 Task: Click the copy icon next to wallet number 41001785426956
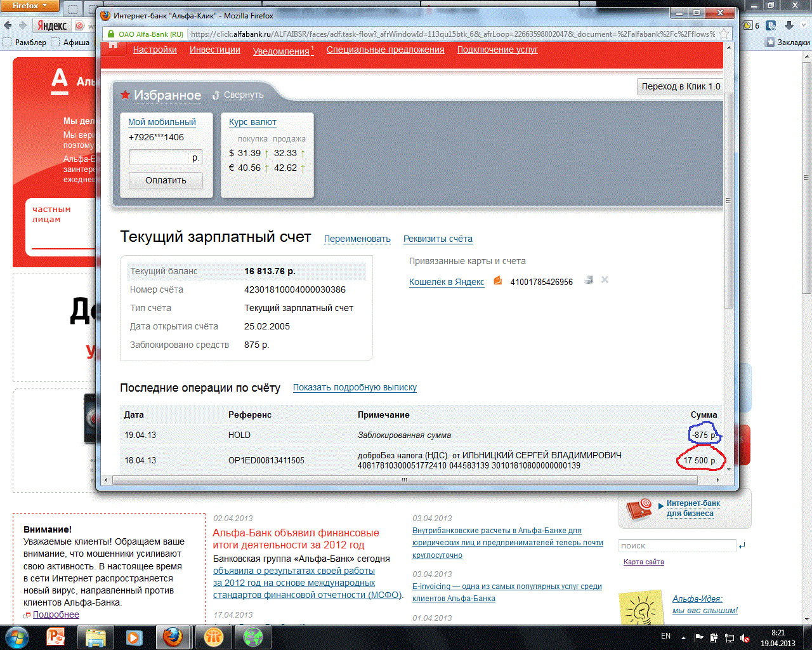pos(589,280)
